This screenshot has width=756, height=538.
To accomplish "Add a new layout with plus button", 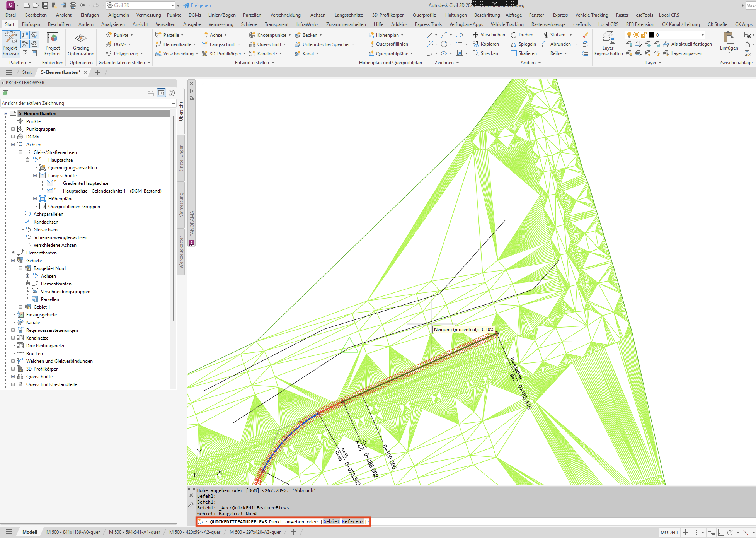I will tap(293, 532).
